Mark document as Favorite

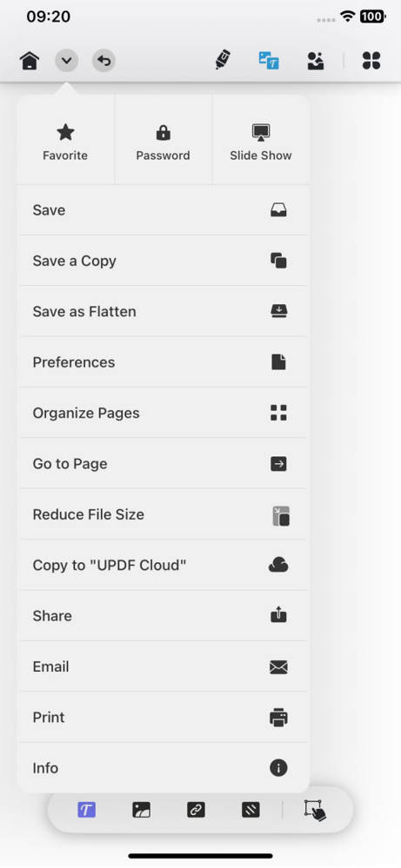(x=65, y=142)
